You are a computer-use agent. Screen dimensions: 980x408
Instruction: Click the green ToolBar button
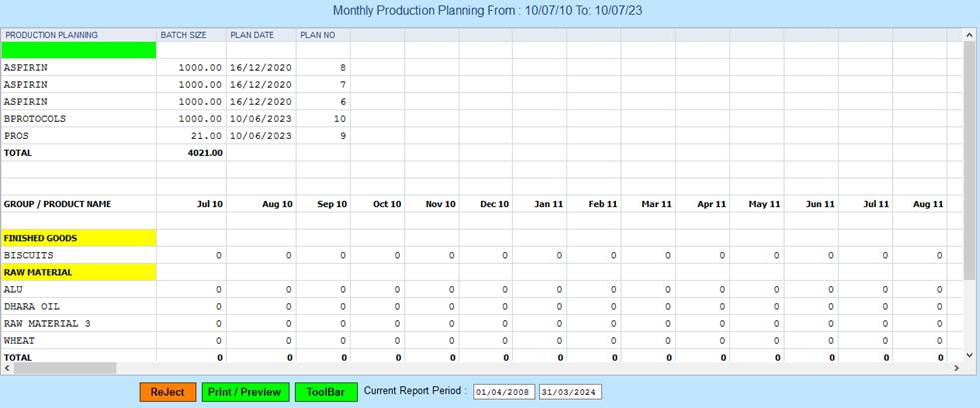click(x=325, y=392)
